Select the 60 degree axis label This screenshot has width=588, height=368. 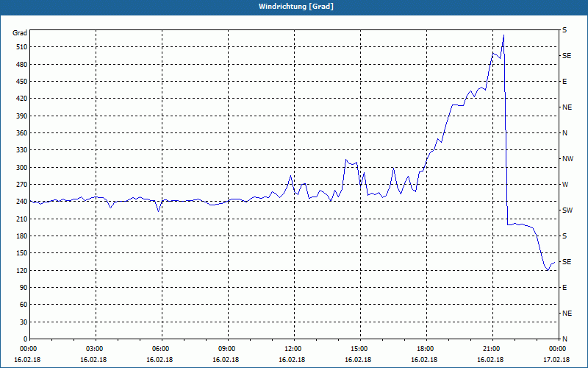24,305
